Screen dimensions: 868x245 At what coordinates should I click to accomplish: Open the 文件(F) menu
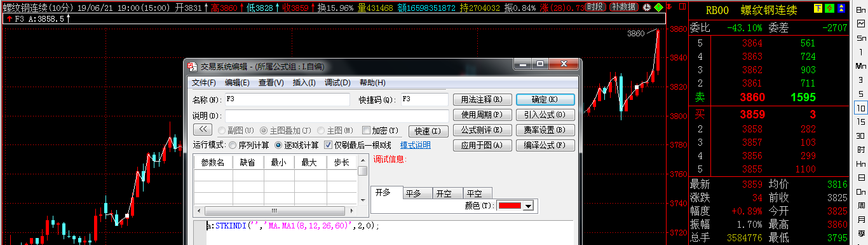(x=204, y=83)
